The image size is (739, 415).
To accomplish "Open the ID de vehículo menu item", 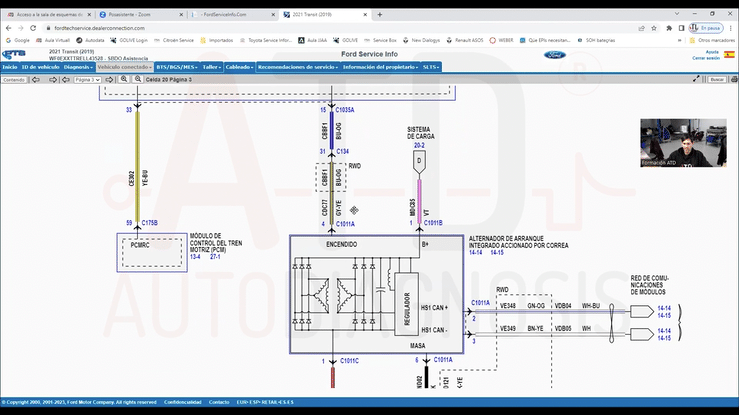I will tap(41, 67).
